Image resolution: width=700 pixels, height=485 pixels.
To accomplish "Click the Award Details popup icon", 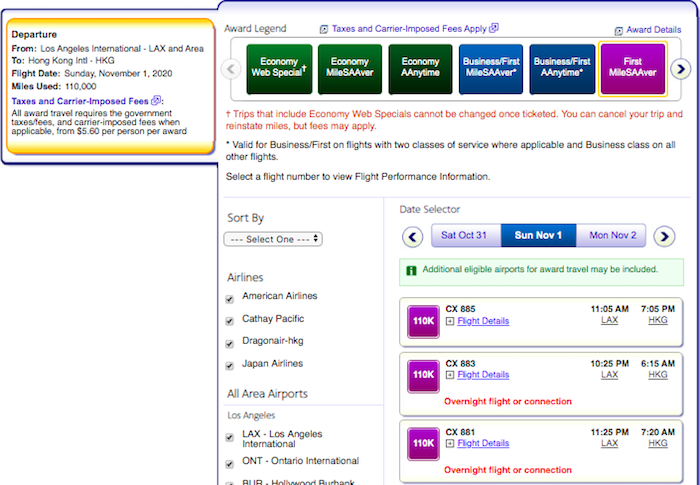I will (618, 31).
